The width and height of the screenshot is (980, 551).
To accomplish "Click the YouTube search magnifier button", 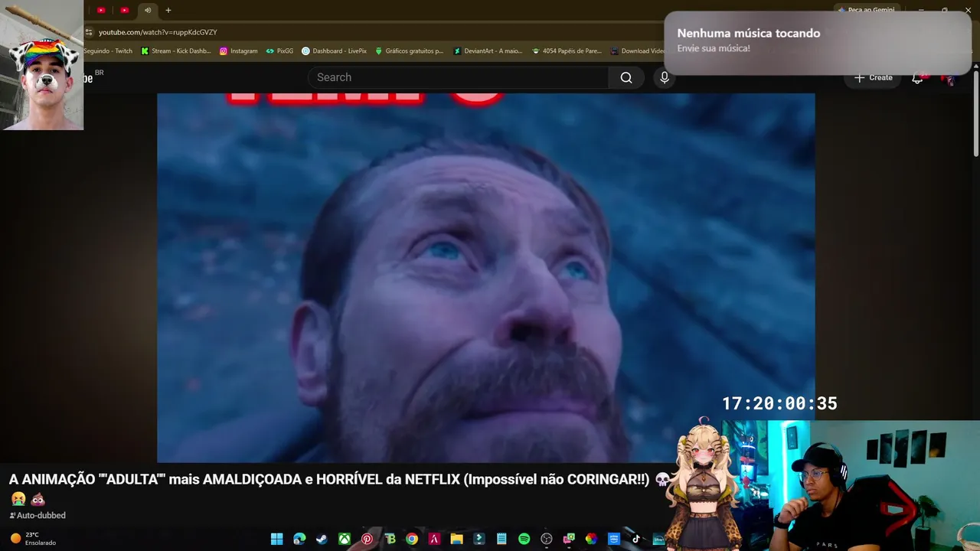I will [x=626, y=77].
